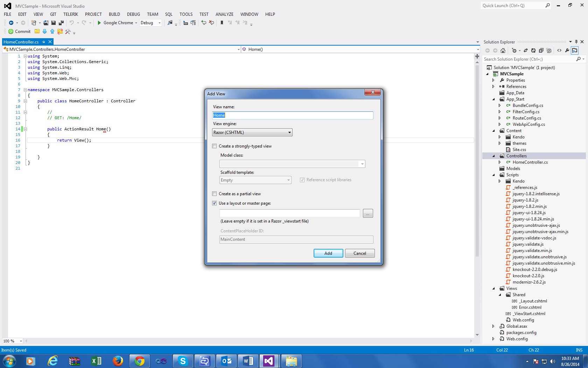Viewport: 588px width, 368px height.
Task: Open the BUILD menu
Action: [x=114, y=14]
